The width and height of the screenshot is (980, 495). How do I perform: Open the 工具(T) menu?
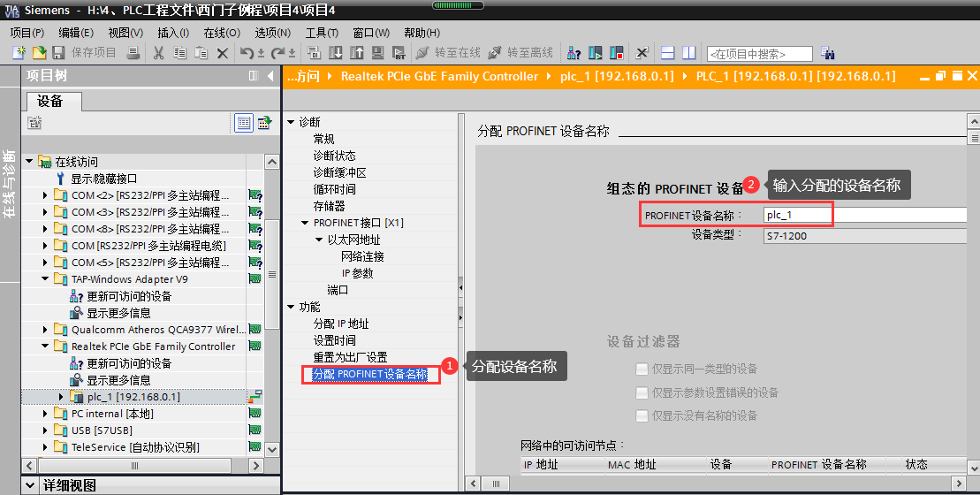322,33
